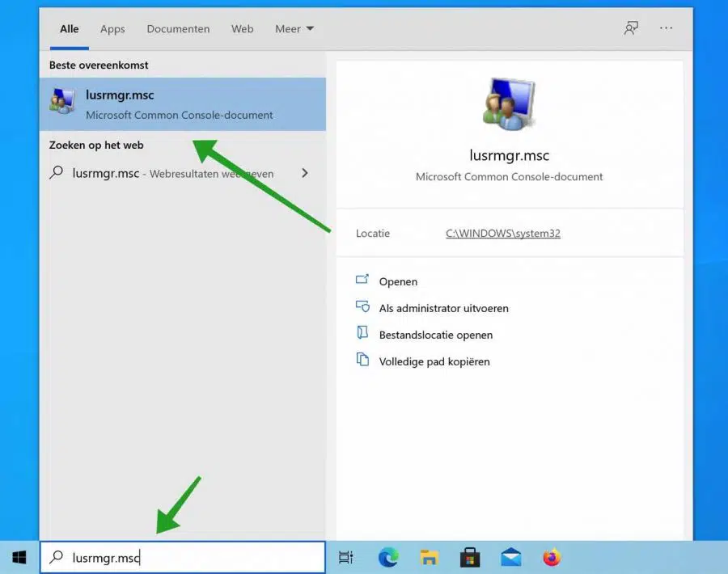Select the Documenten tab
The height and width of the screenshot is (574, 728).
click(x=178, y=29)
